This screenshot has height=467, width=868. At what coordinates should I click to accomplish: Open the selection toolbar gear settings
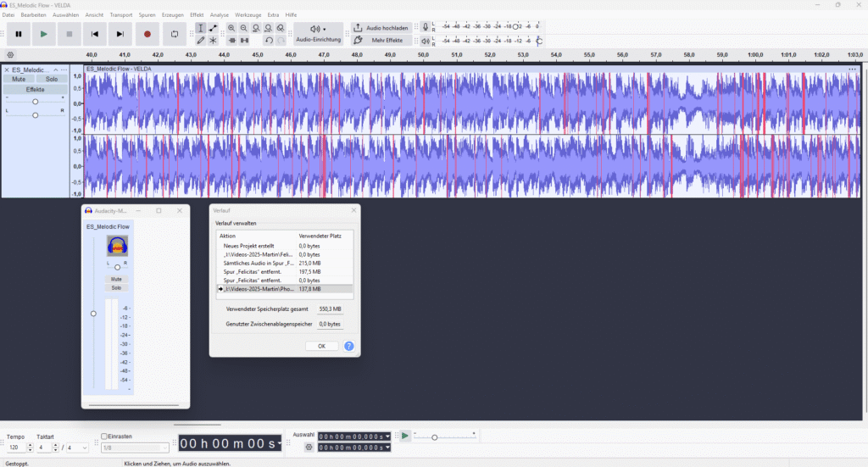[309, 447]
